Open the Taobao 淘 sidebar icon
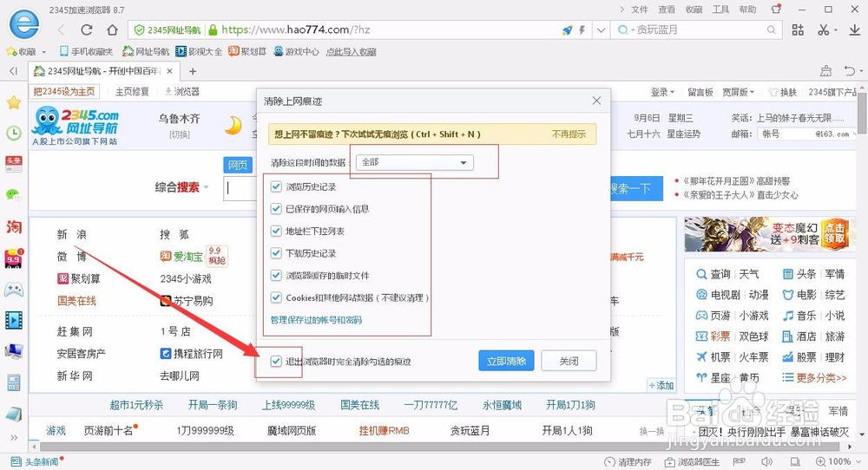 pos(14,226)
